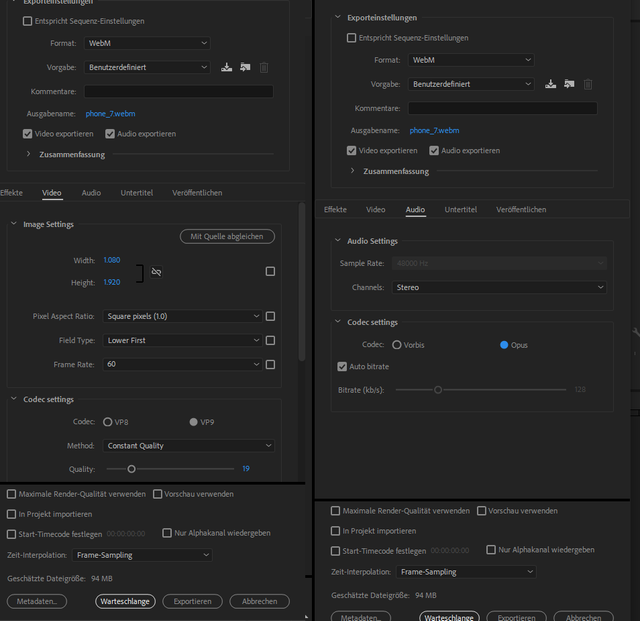The width and height of the screenshot is (640, 621).
Task: Open Zeit-Interpolation dropdown in left panel
Action: (x=142, y=555)
